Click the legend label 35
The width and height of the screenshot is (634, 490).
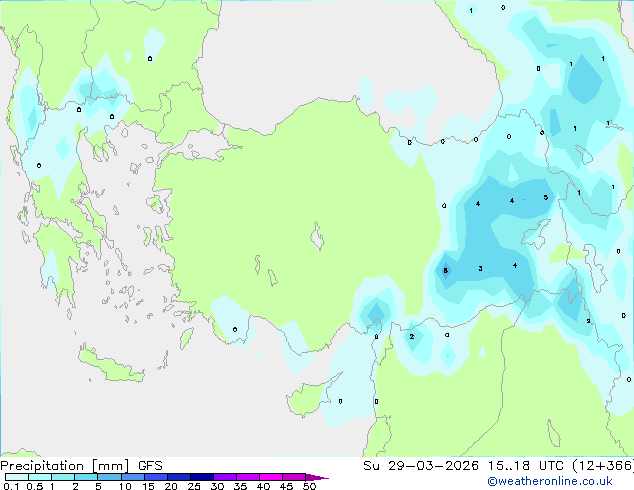tap(240, 486)
